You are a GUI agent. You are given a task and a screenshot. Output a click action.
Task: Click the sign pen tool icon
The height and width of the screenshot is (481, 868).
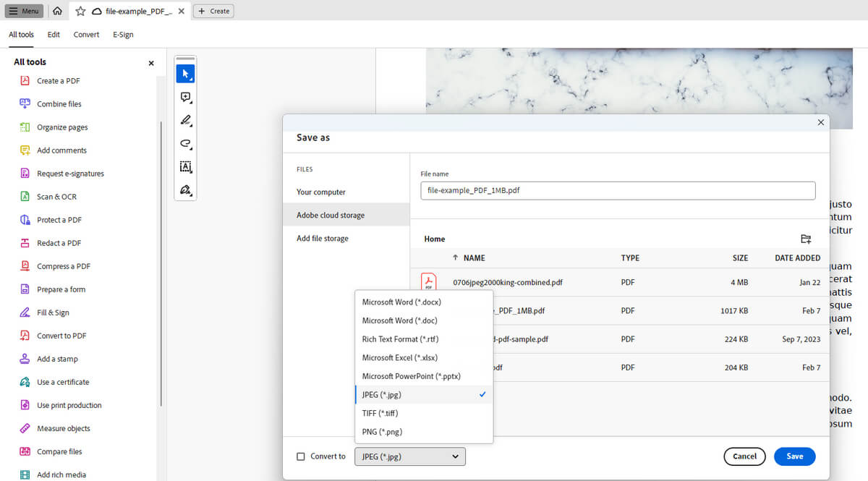pyautogui.click(x=185, y=190)
